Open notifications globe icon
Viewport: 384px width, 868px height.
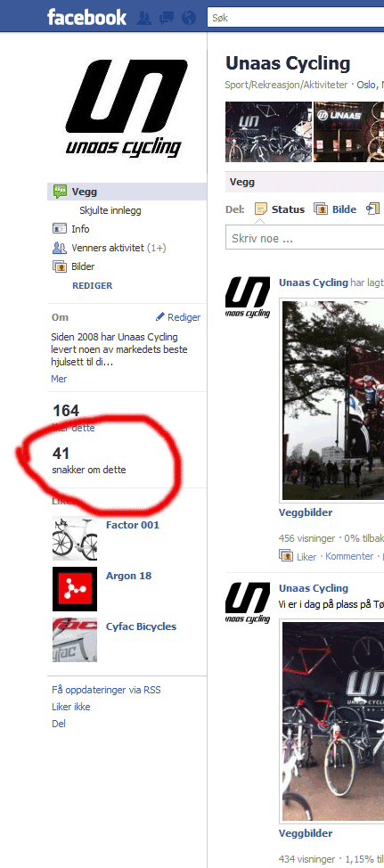(x=189, y=18)
